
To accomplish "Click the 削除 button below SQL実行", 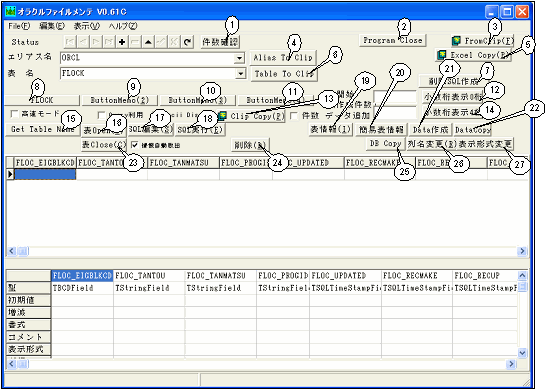I will (x=250, y=145).
